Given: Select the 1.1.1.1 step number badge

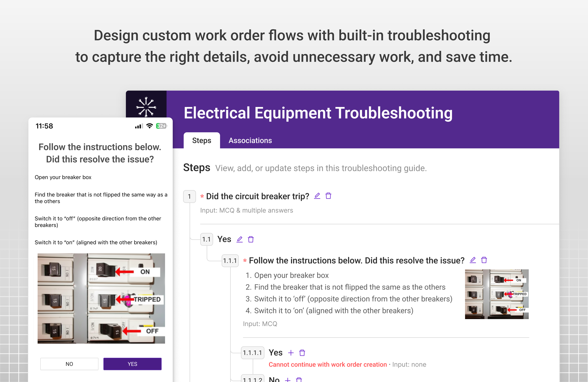Looking at the screenshot, I should point(252,353).
